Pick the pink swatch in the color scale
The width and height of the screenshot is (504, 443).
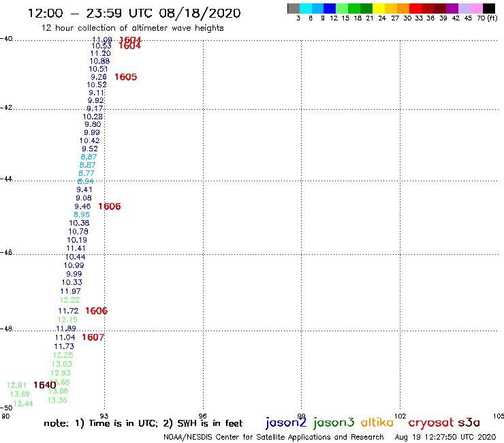click(477, 8)
